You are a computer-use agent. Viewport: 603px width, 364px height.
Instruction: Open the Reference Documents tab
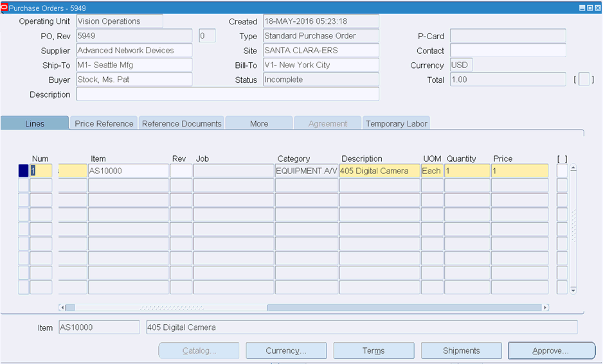(x=181, y=123)
